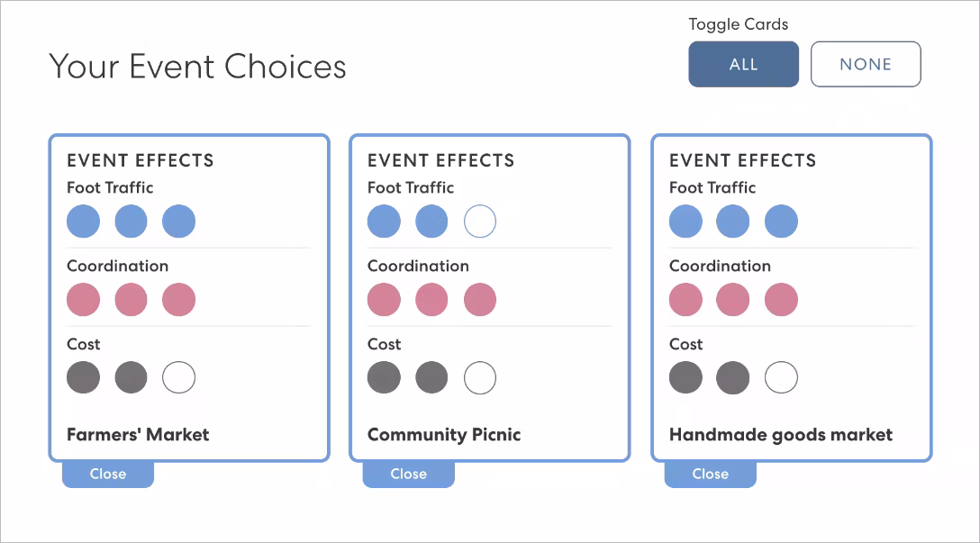The height and width of the screenshot is (543, 980).
Task: Click first blue Foot Traffic dot in Farmers' Market
Action: [x=83, y=222]
